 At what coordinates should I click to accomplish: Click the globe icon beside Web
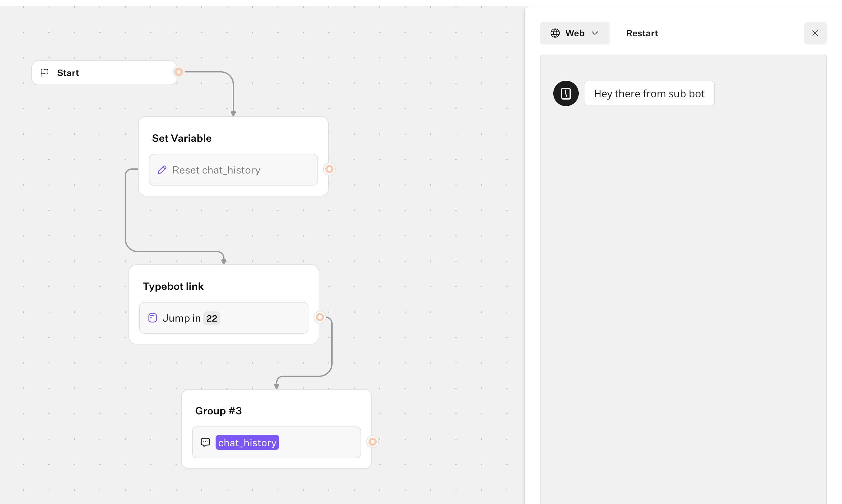click(x=555, y=33)
